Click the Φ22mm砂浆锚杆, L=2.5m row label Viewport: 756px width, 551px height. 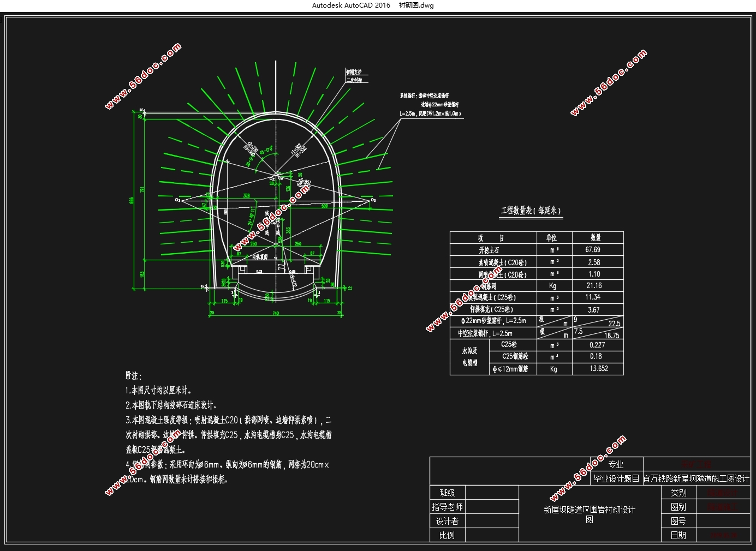[493, 321]
